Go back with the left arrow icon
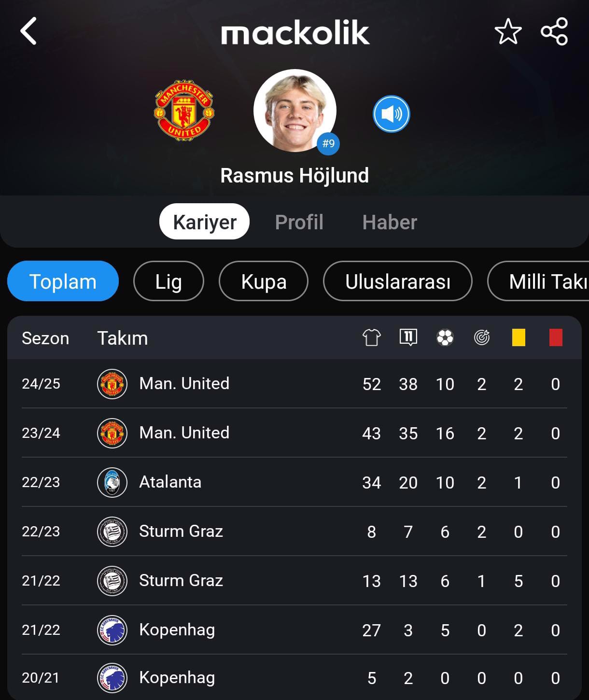Image resolution: width=589 pixels, height=700 pixels. pos(28,31)
